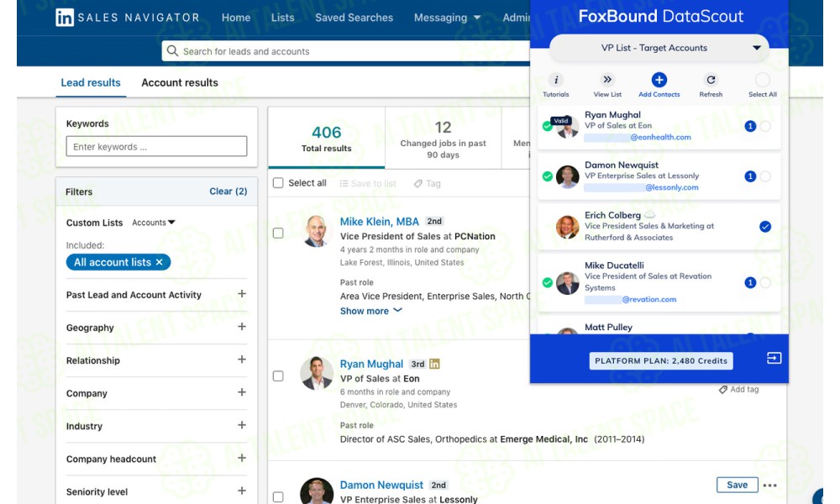Expand the Seniority level filter

coord(242,491)
